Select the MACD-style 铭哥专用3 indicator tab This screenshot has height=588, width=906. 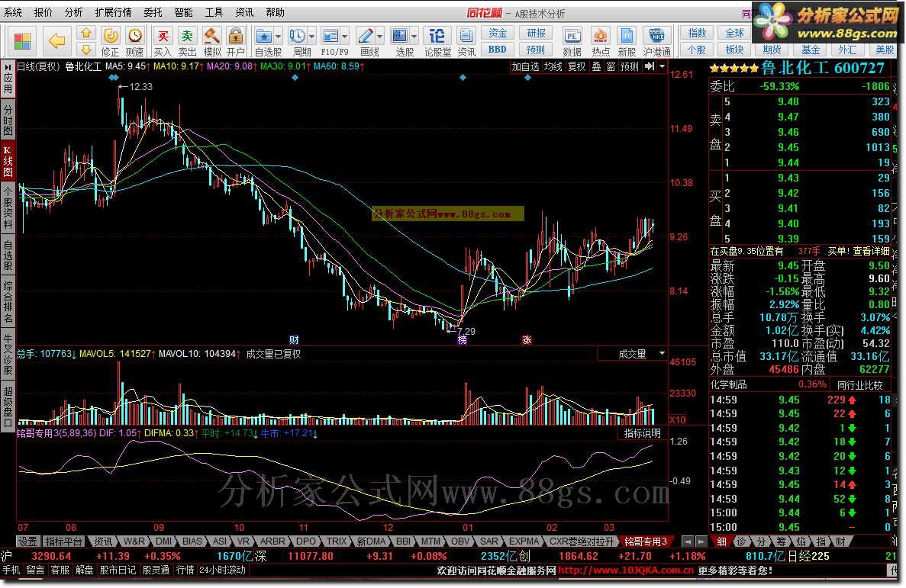coord(646,541)
